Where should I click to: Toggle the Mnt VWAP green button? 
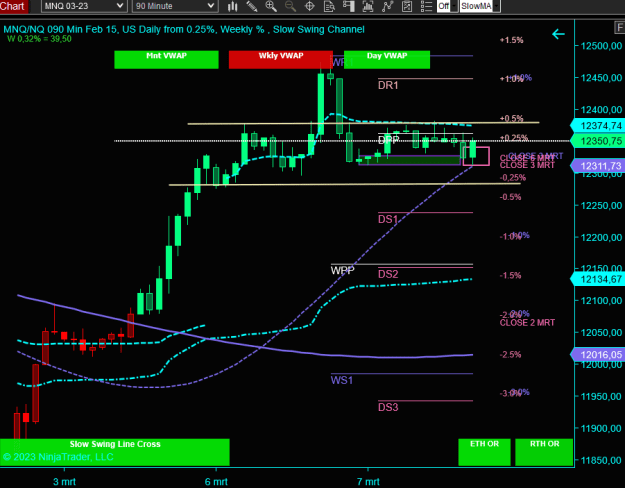(x=166, y=59)
